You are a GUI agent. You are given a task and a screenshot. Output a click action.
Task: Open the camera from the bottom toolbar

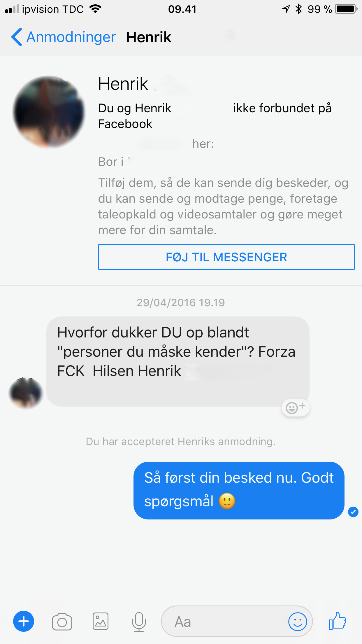tap(62, 622)
